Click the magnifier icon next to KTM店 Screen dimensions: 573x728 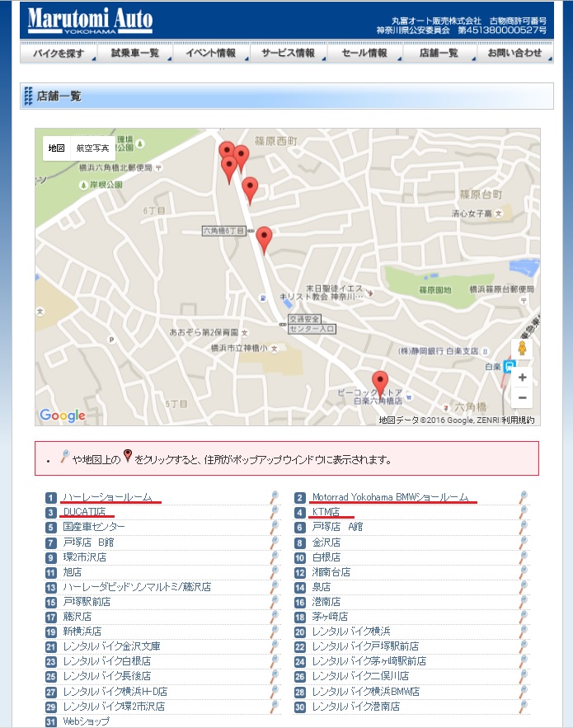(x=524, y=512)
